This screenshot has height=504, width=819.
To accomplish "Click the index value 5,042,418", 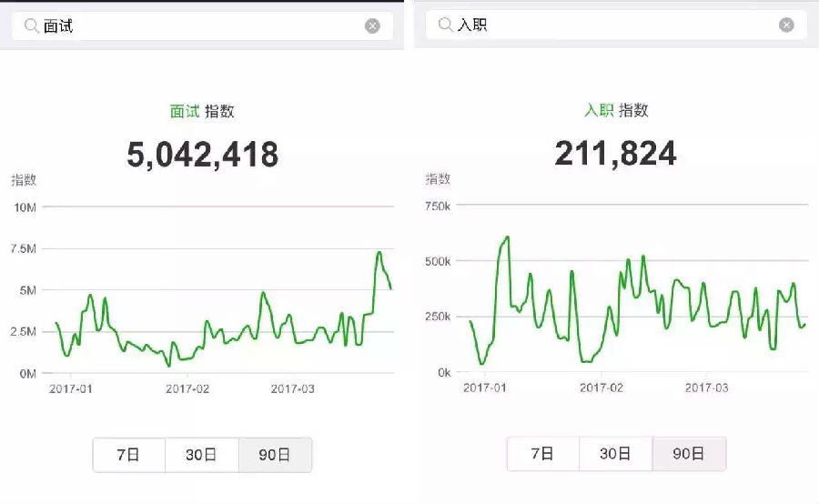I will tap(203, 156).
